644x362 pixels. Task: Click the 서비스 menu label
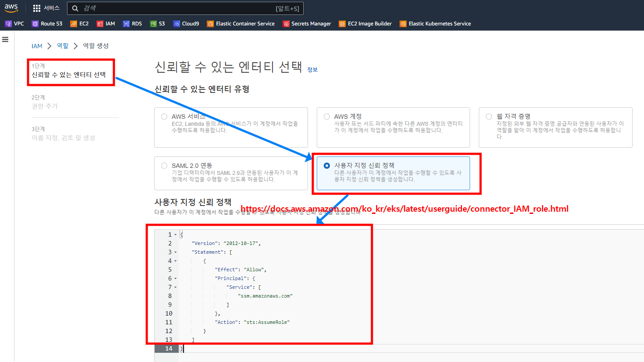click(52, 8)
